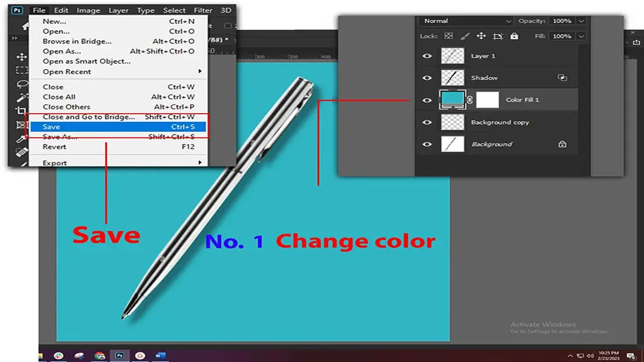644x362 pixels.
Task: Choose Close Ctrl+W menu entry
Action: pyautogui.click(x=118, y=87)
